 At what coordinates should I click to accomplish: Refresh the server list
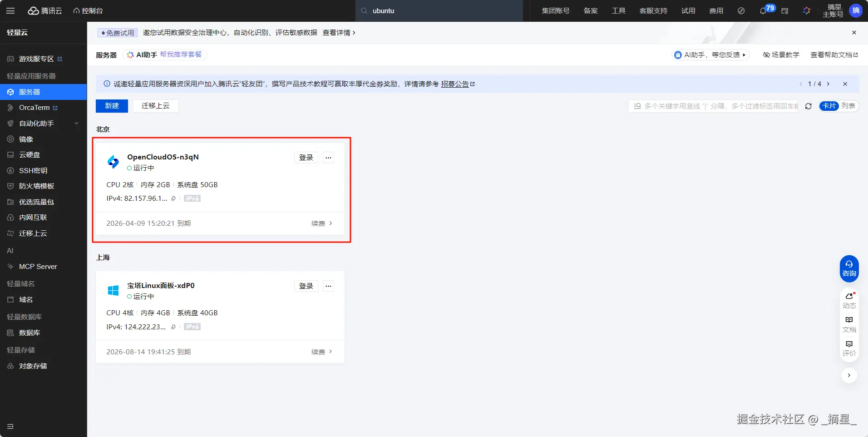click(809, 106)
